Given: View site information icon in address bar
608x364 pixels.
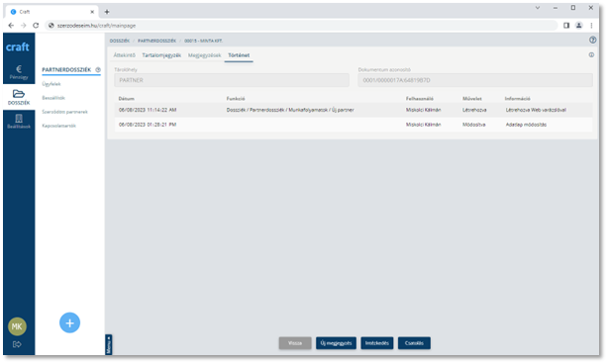Looking at the screenshot, I should click(51, 25).
